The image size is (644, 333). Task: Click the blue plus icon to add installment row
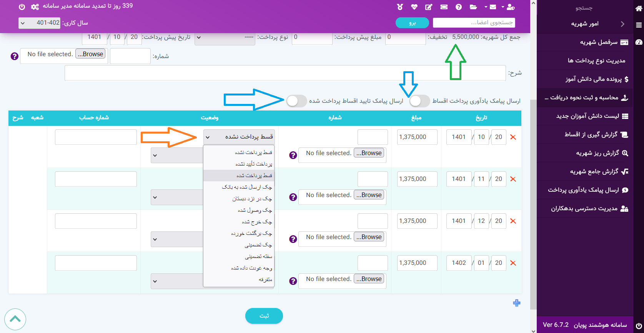pos(517,303)
